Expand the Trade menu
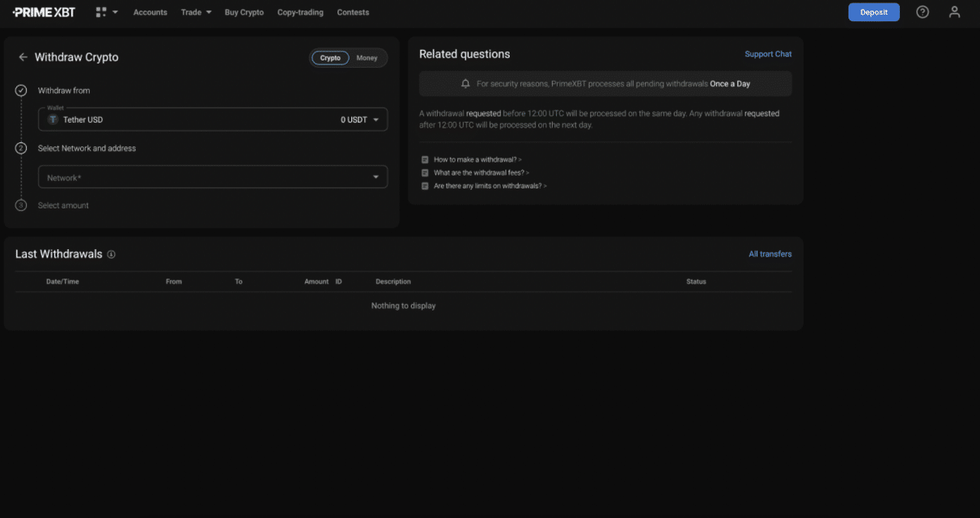980x518 pixels. click(x=196, y=12)
